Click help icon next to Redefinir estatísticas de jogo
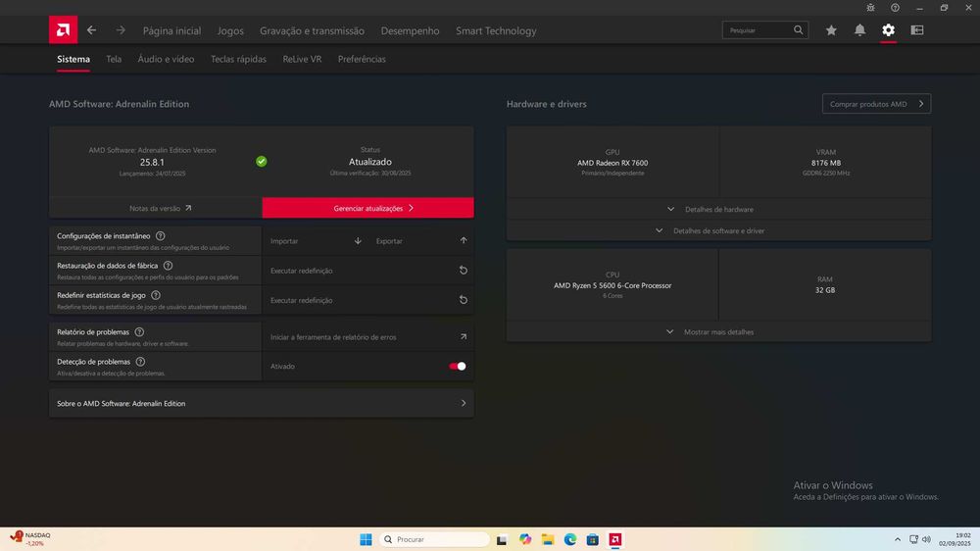Viewport: 980px width, 551px height. click(x=156, y=295)
